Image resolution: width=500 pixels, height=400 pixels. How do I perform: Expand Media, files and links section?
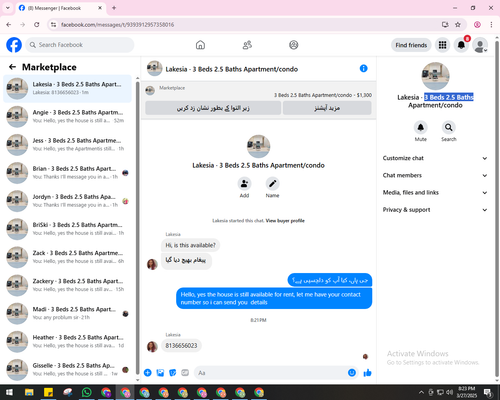point(435,193)
